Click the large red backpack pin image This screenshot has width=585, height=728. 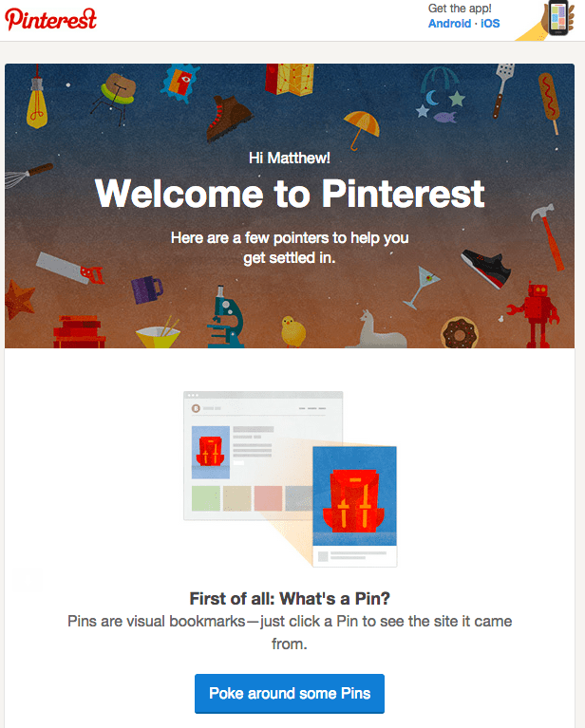click(354, 495)
